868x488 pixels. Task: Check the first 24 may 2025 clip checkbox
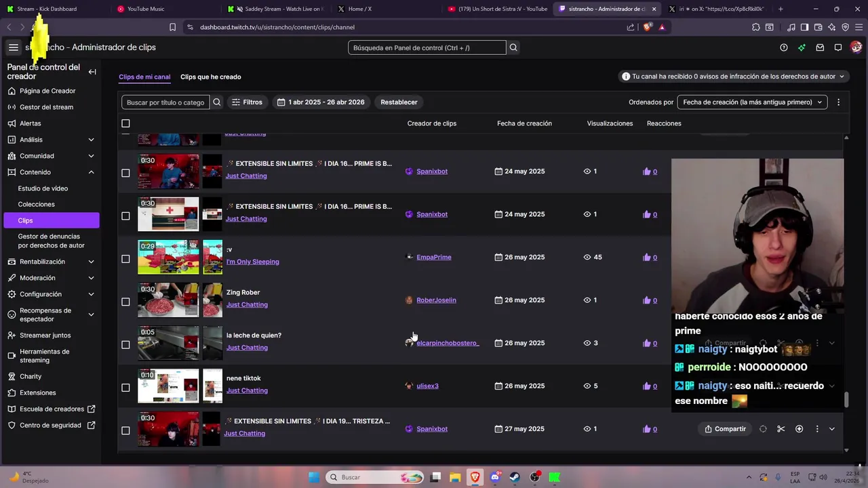coord(125,173)
